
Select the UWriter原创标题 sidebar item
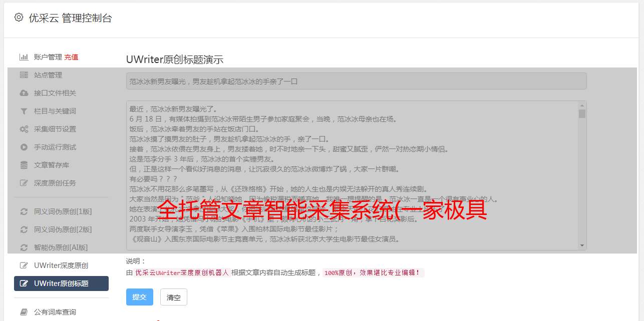[x=61, y=283]
